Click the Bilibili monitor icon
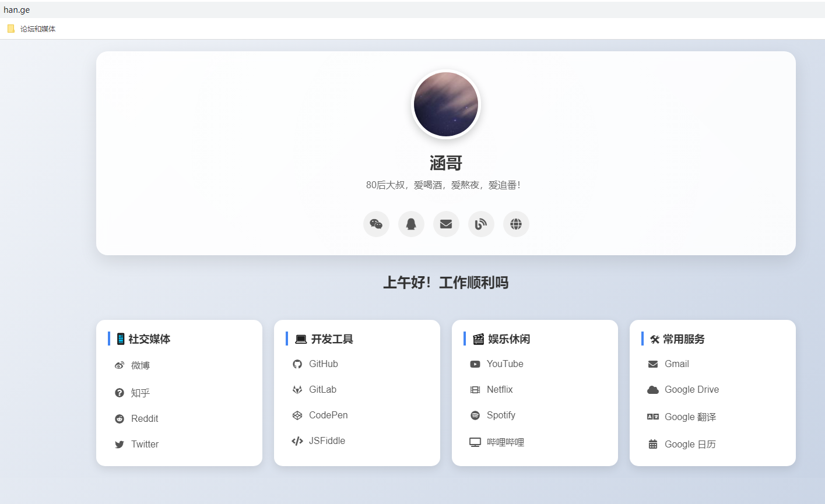The image size is (825, 504). coord(475,442)
